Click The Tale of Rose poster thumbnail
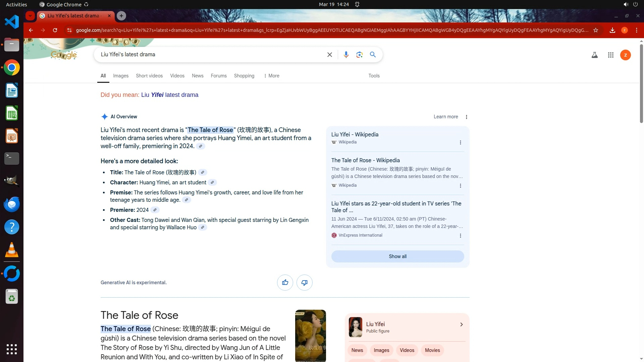This screenshot has width=644, height=362. (310, 335)
